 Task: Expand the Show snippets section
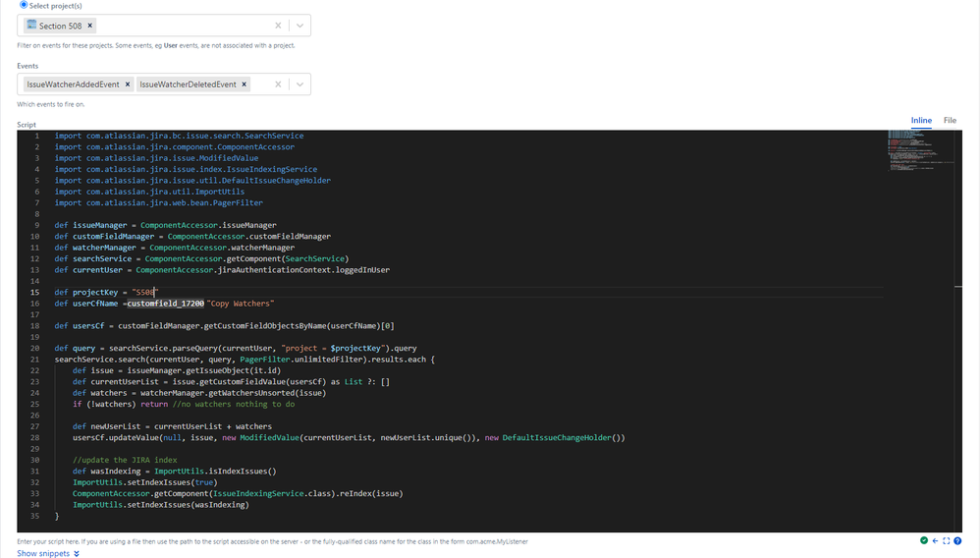tap(48, 553)
